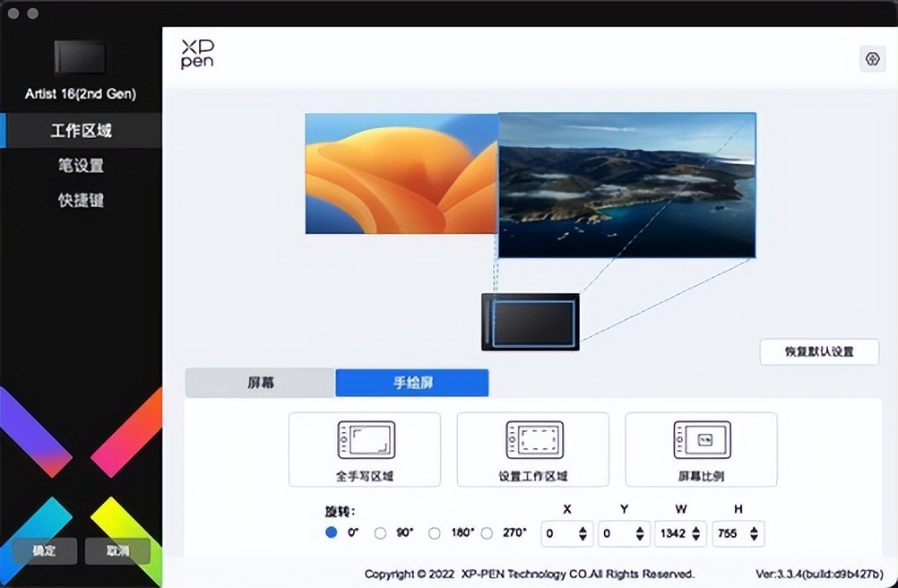Switch to the 手绘屏 (pen display) tab
The width and height of the screenshot is (898, 588).
click(411, 383)
